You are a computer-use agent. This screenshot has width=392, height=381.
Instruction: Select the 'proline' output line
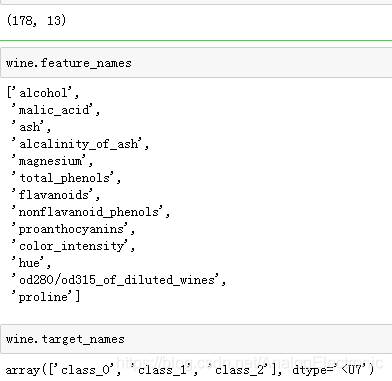click(46, 297)
